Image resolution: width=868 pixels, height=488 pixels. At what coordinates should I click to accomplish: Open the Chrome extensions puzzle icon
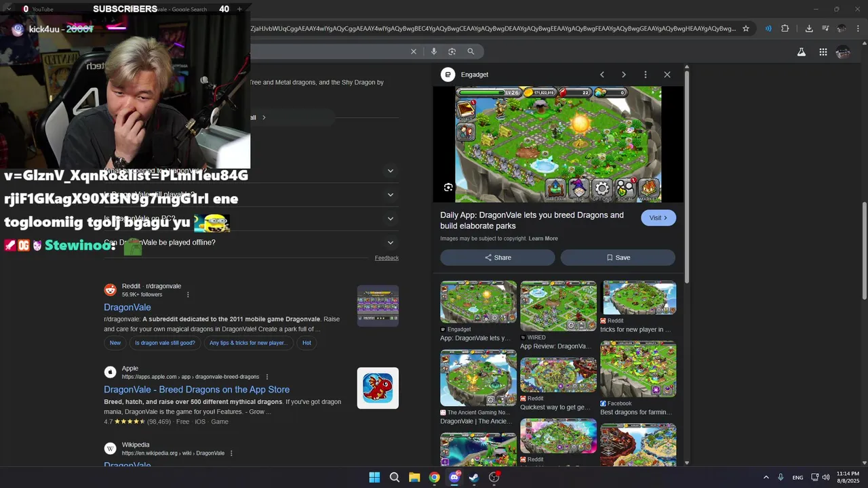coord(785,28)
